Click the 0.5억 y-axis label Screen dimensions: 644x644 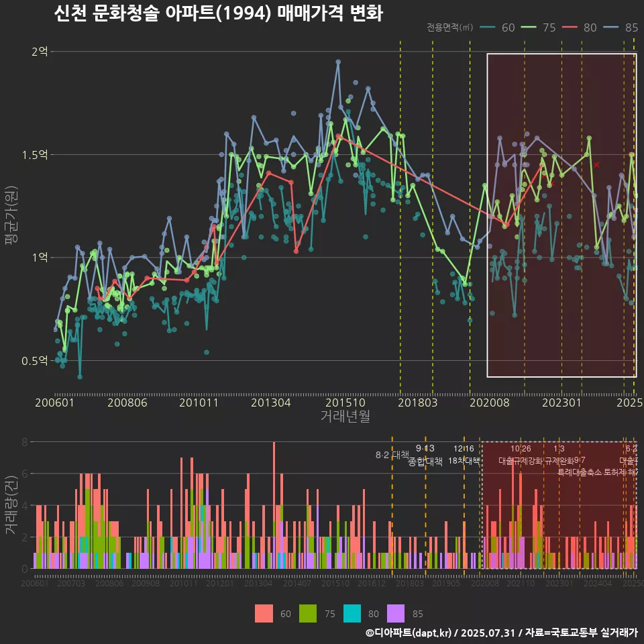tap(35, 361)
